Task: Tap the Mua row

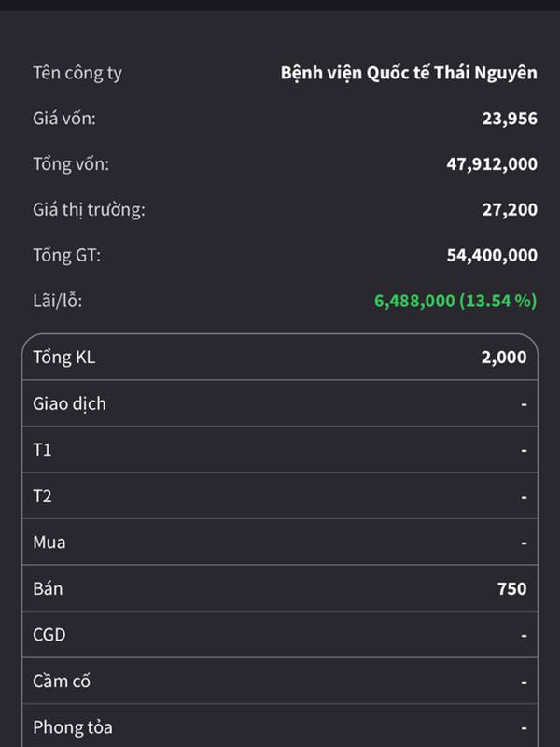Action: [x=280, y=542]
